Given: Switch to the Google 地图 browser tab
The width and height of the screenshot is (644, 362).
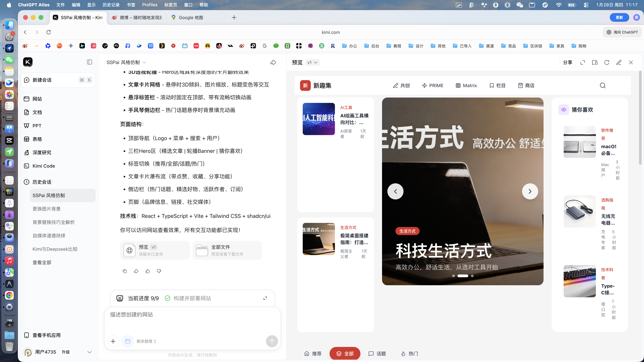Looking at the screenshot, I should pyautogui.click(x=191, y=17).
